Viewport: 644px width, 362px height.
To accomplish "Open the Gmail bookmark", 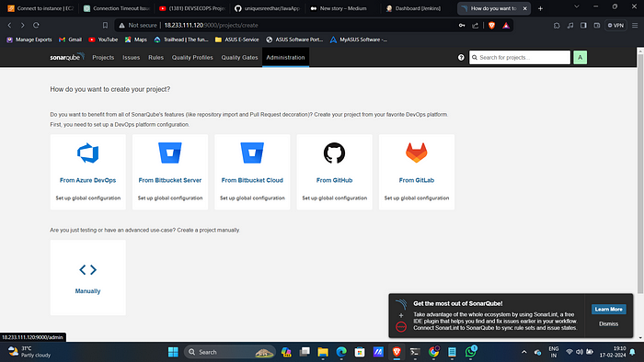I will coord(71,40).
